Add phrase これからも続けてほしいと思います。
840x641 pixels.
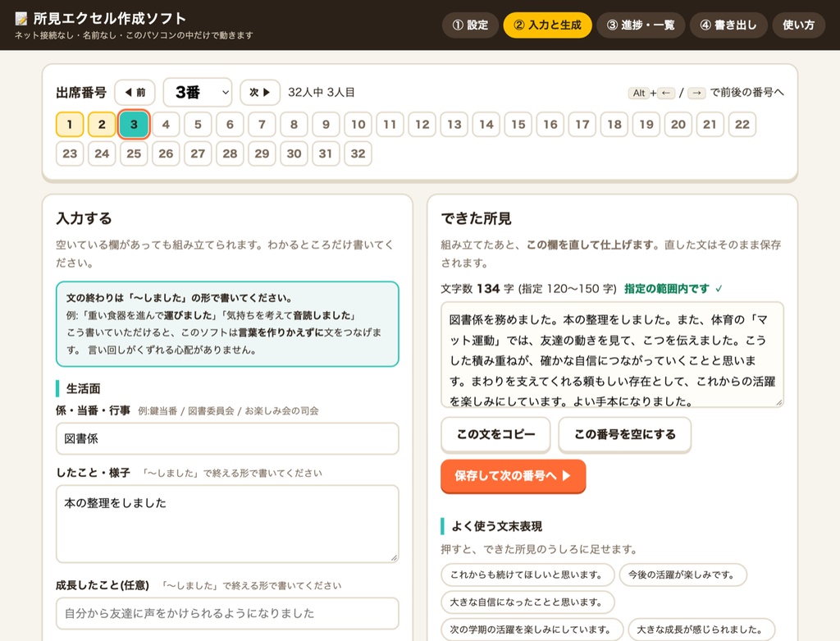(527, 575)
